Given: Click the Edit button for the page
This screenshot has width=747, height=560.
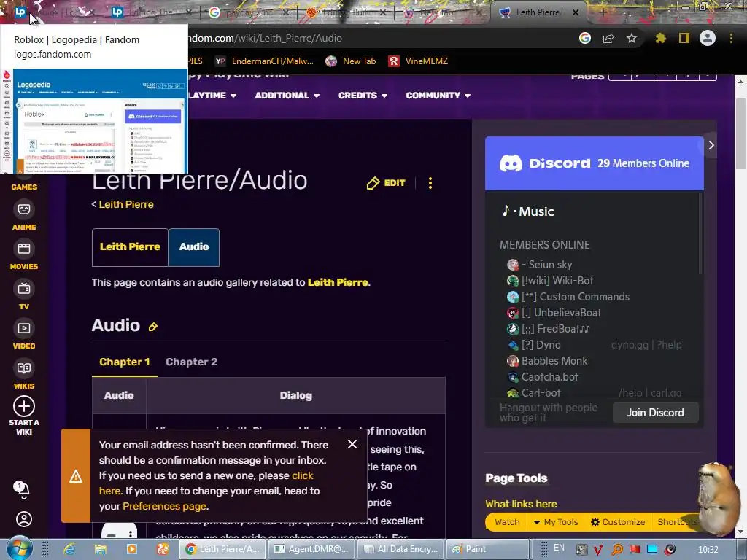Looking at the screenshot, I should coord(386,183).
